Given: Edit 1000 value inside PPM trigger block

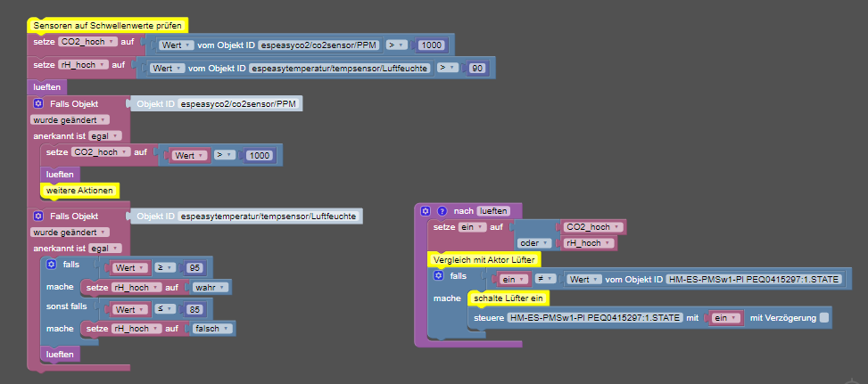Looking at the screenshot, I should (259, 156).
